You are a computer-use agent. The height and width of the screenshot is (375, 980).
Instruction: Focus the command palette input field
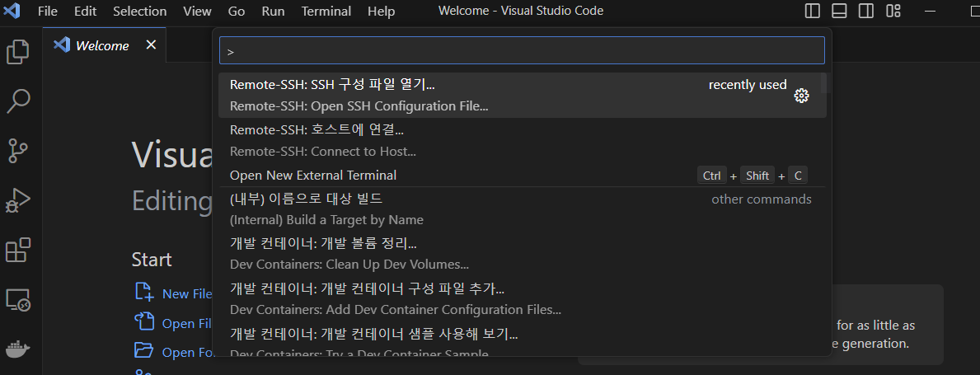[x=522, y=50]
